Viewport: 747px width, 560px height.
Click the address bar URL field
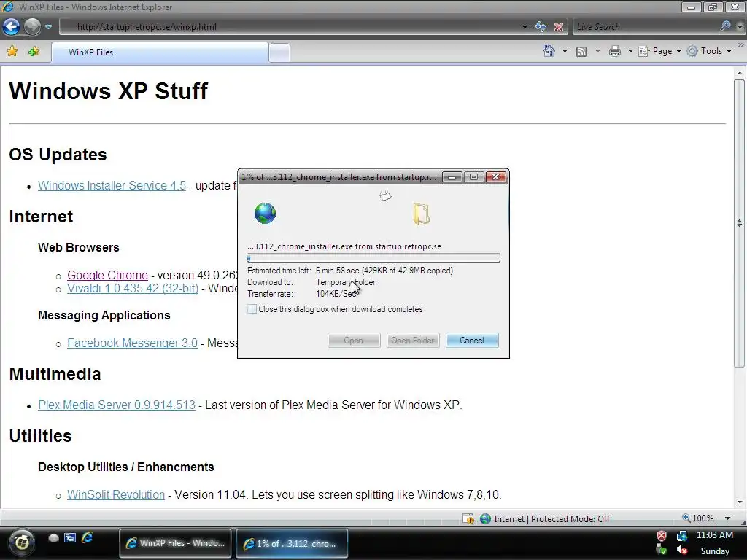[x=290, y=27]
